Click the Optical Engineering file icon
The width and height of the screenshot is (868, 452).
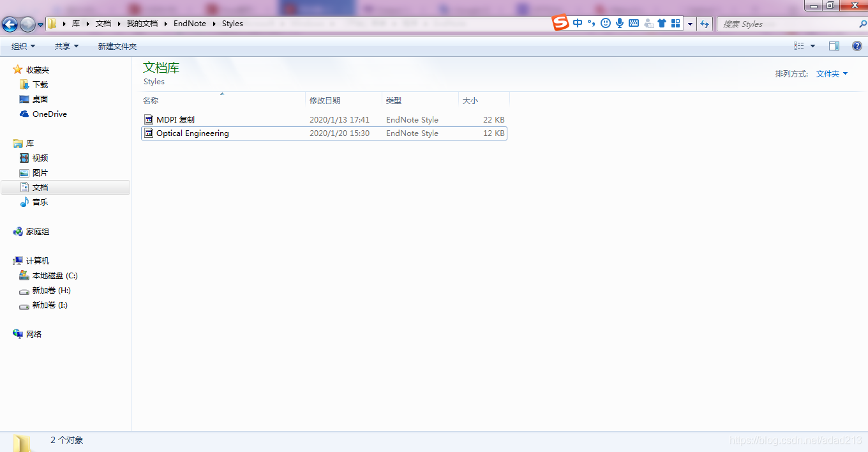pos(149,133)
